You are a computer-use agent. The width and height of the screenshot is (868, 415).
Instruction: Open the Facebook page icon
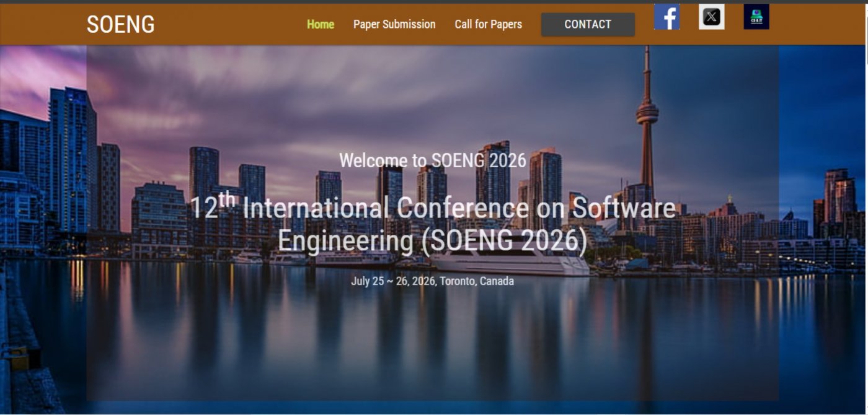[x=666, y=17]
